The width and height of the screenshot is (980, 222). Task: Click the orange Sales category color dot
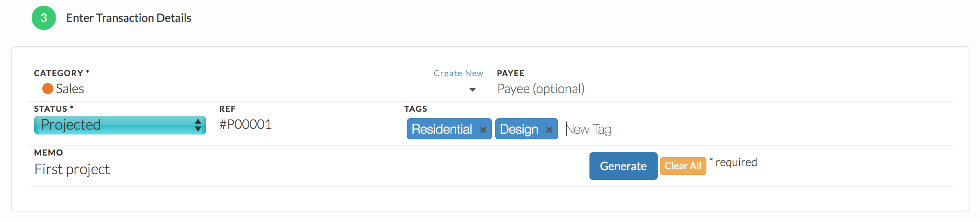[x=48, y=88]
